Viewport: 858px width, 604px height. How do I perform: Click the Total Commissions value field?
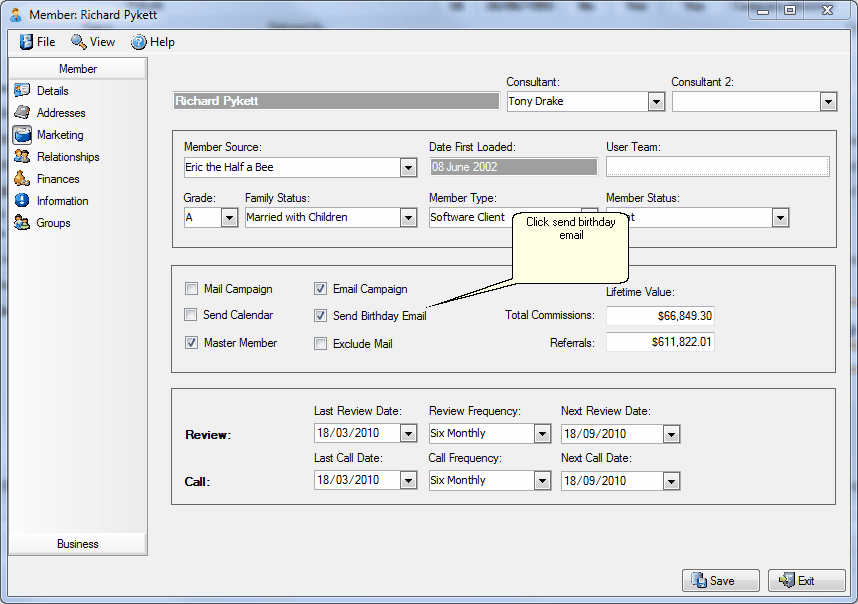click(x=660, y=316)
